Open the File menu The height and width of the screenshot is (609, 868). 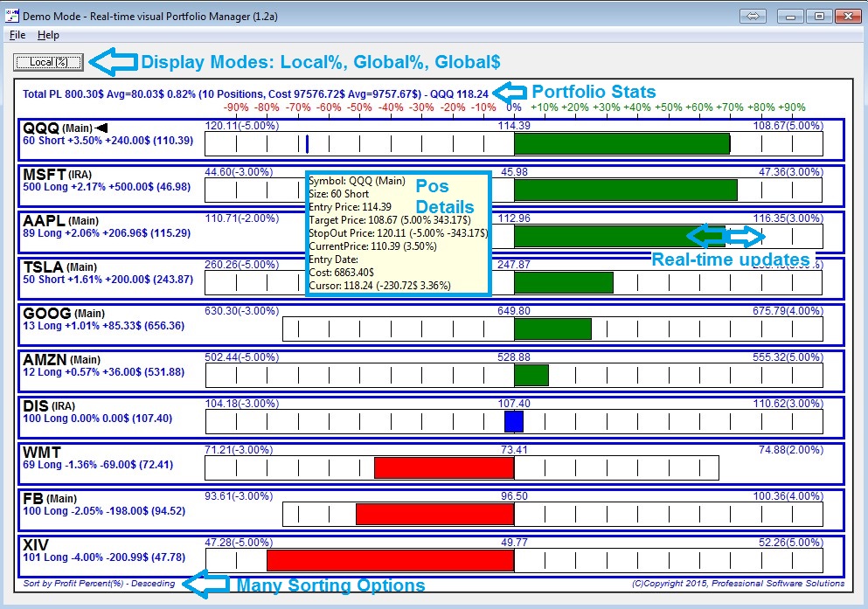pyautogui.click(x=17, y=35)
